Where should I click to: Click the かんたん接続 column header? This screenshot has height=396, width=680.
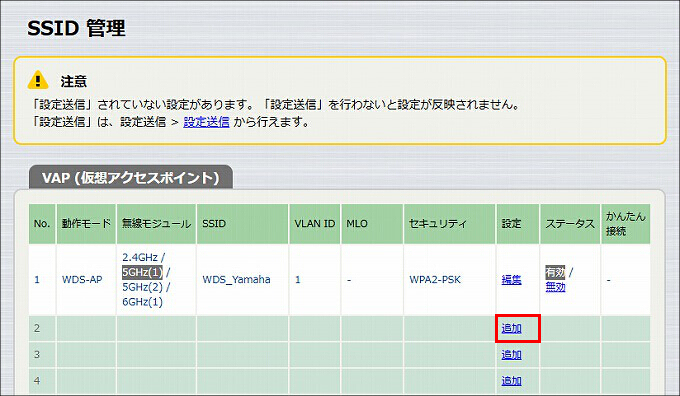click(625, 224)
